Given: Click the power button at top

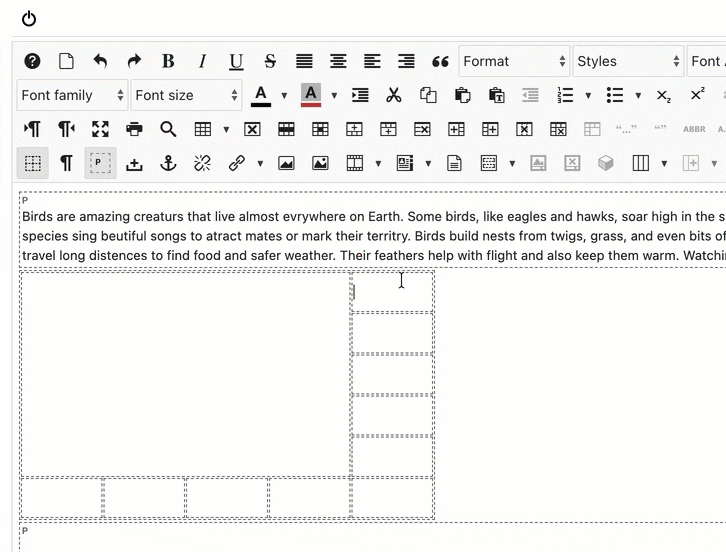Looking at the screenshot, I should pyautogui.click(x=29, y=19).
